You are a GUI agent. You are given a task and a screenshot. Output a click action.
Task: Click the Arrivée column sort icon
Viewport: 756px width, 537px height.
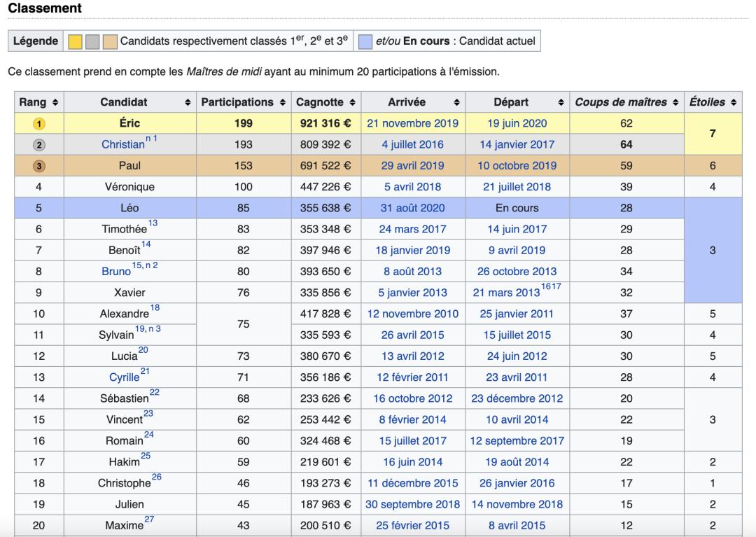click(456, 102)
